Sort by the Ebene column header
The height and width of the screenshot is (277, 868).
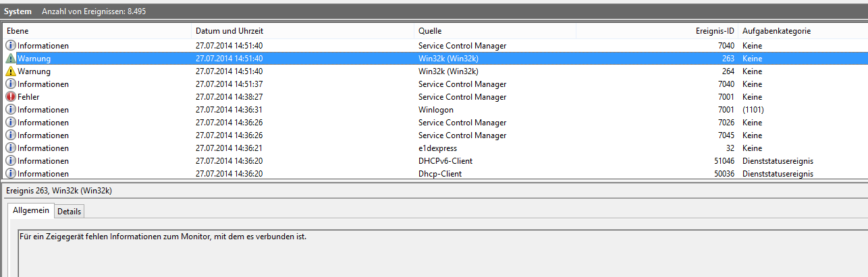coord(18,31)
